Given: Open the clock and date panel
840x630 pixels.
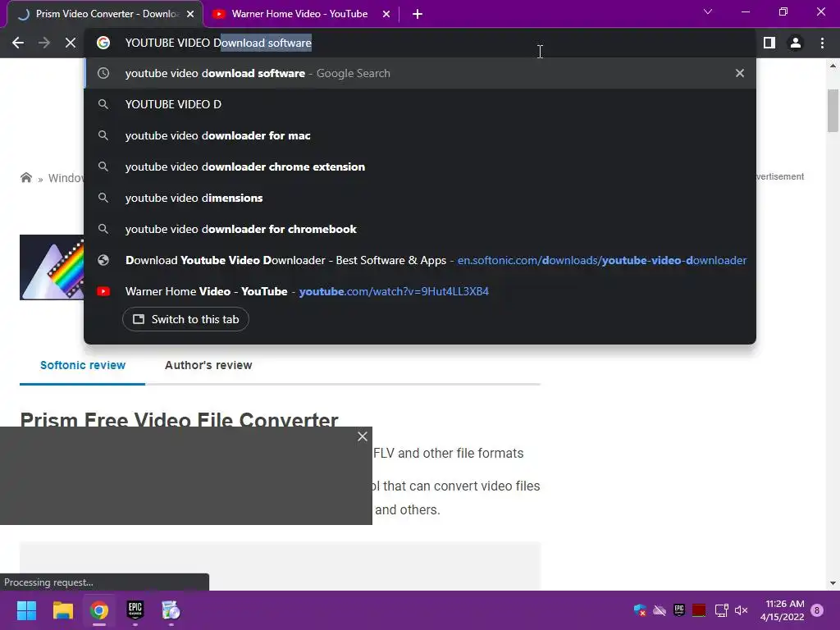Looking at the screenshot, I should pyautogui.click(x=782, y=610).
